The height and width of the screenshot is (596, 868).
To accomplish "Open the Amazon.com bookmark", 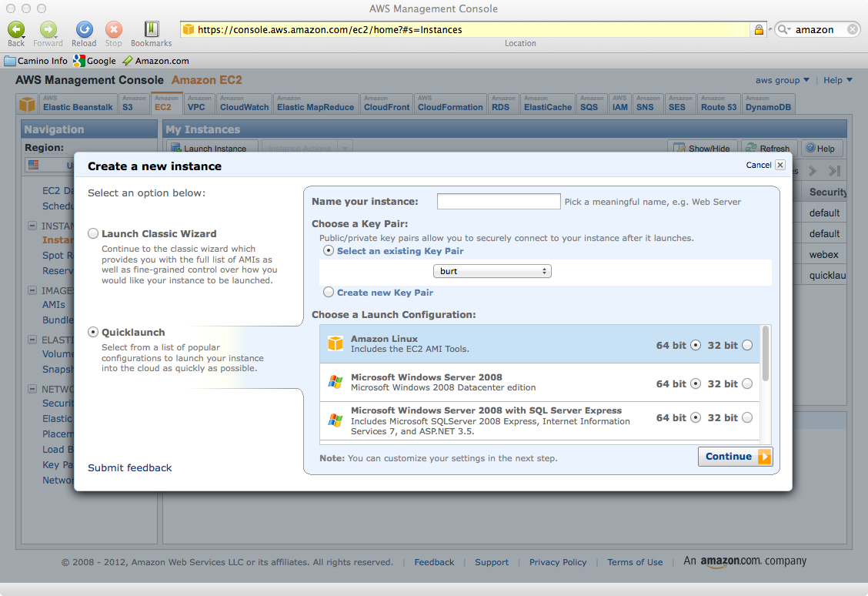I will (x=155, y=61).
